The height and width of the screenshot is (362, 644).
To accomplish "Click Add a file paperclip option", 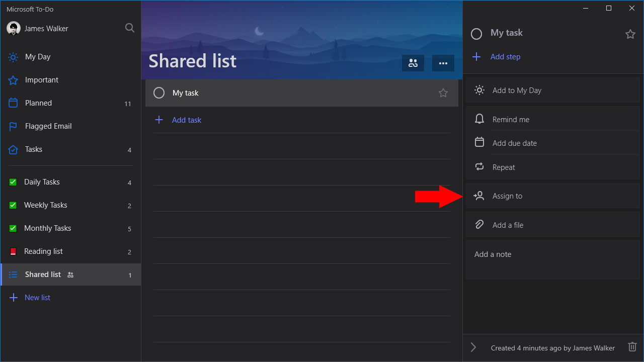I will 553,225.
